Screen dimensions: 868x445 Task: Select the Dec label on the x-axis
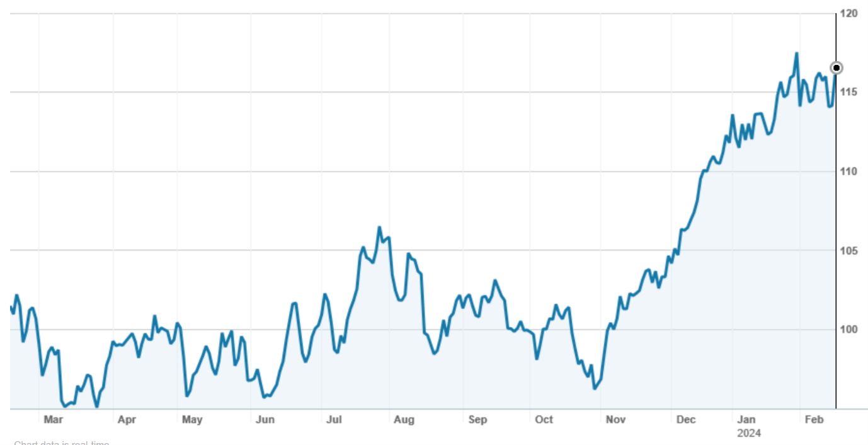tap(685, 420)
